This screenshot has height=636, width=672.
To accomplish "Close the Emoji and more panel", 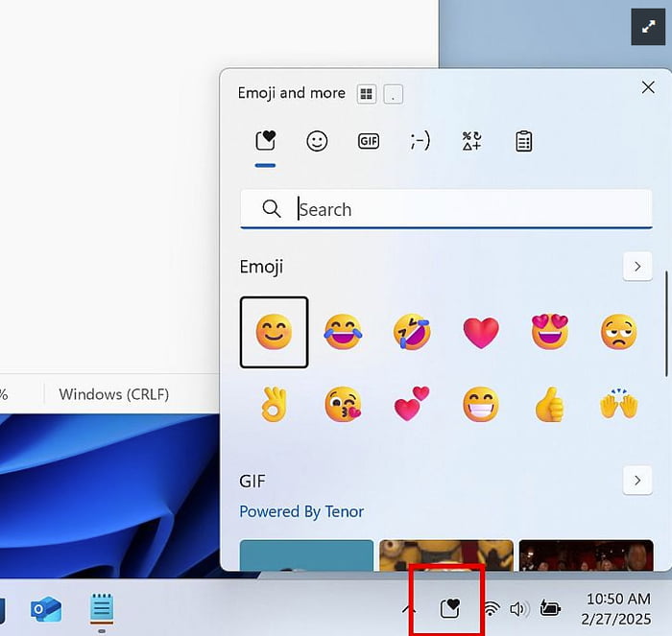I will coord(648,87).
